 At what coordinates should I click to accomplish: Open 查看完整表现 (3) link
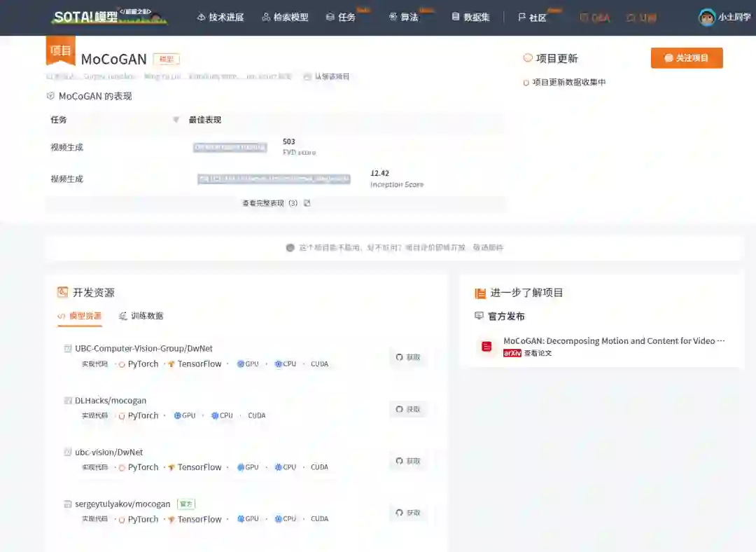coord(269,203)
